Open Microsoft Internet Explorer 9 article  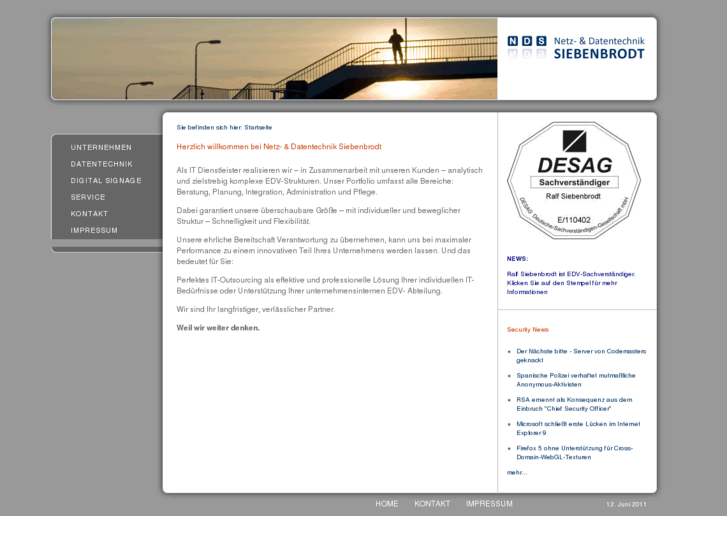click(578, 428)
